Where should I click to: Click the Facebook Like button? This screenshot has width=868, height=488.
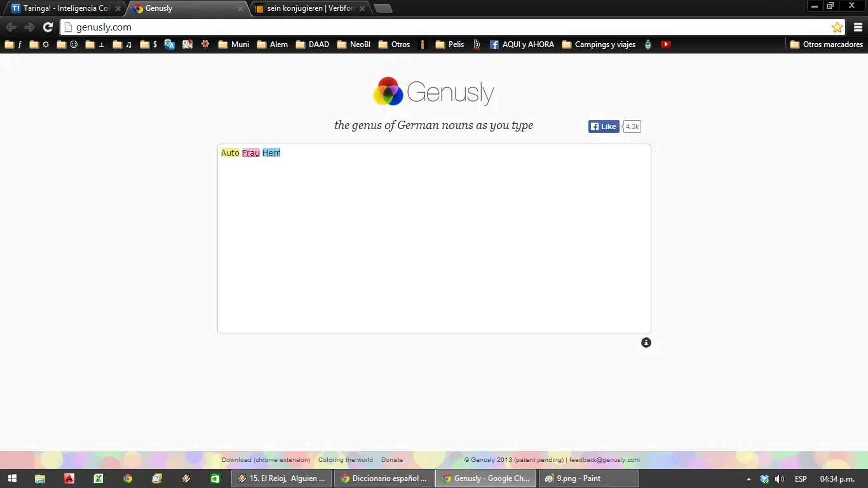tap(604, 126)
